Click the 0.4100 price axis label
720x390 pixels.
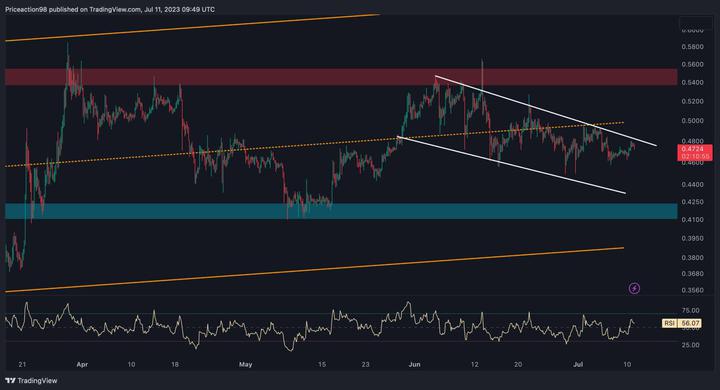click(x=692, y=220)
